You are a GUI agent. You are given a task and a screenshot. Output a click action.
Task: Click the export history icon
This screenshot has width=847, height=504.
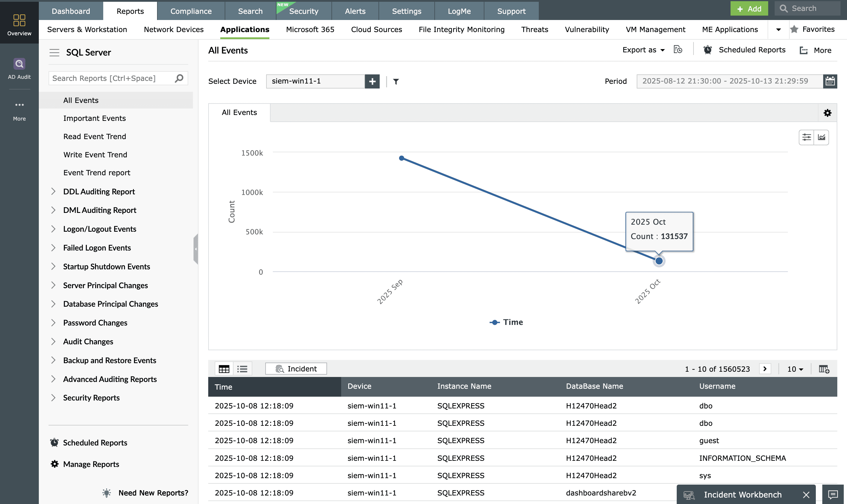[x=678, y=50]
